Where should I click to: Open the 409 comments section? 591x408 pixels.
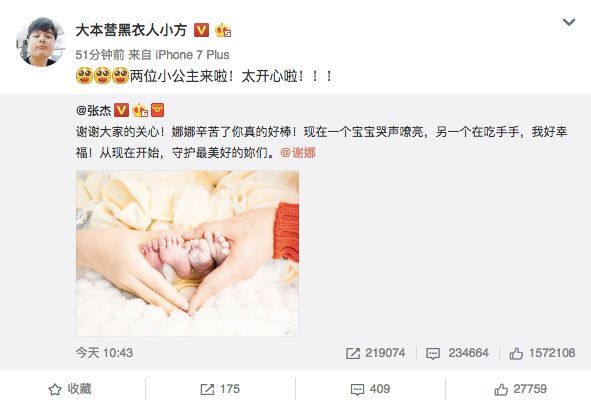(x=370, y=389)
